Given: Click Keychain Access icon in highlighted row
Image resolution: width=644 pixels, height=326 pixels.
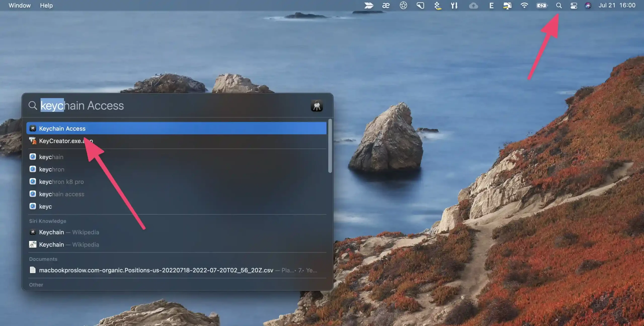Looking at the screenshot, I should click(33, 128).
